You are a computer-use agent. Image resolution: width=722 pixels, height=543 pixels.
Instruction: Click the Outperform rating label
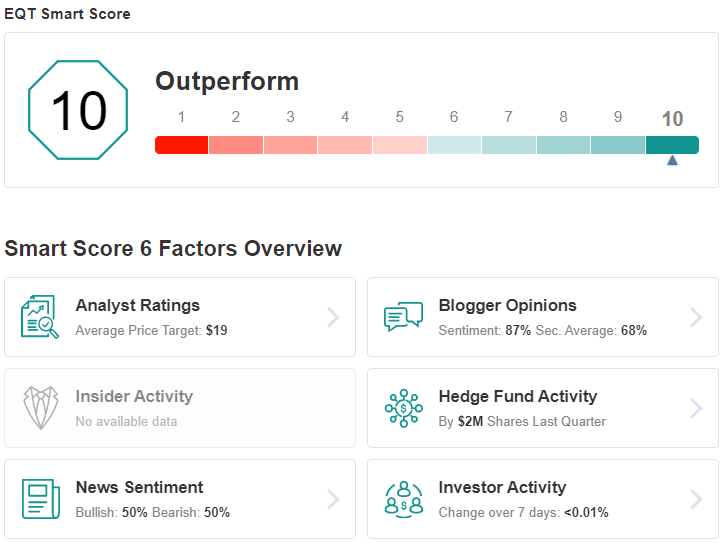coord(227,81)
